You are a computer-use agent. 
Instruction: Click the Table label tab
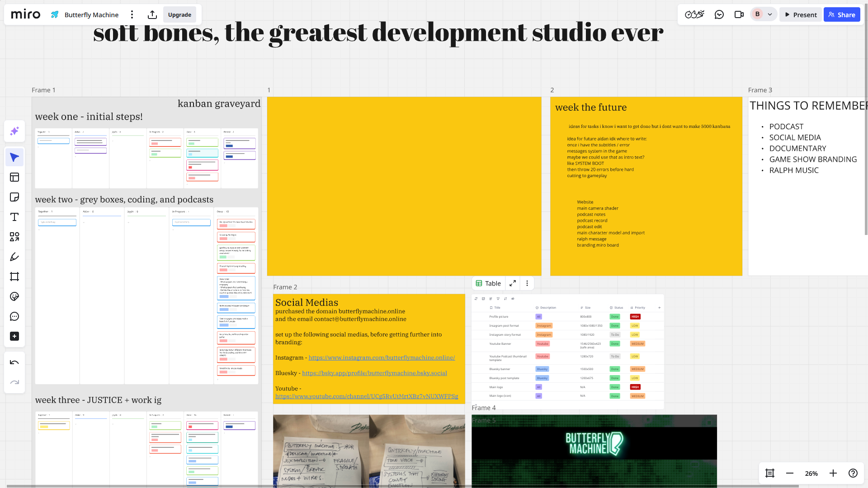click(x=488, y=283)
